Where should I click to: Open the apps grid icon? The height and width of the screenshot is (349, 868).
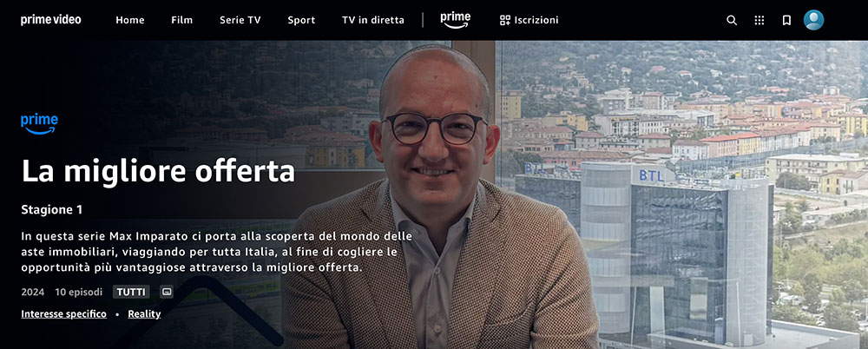click(759, 21)
